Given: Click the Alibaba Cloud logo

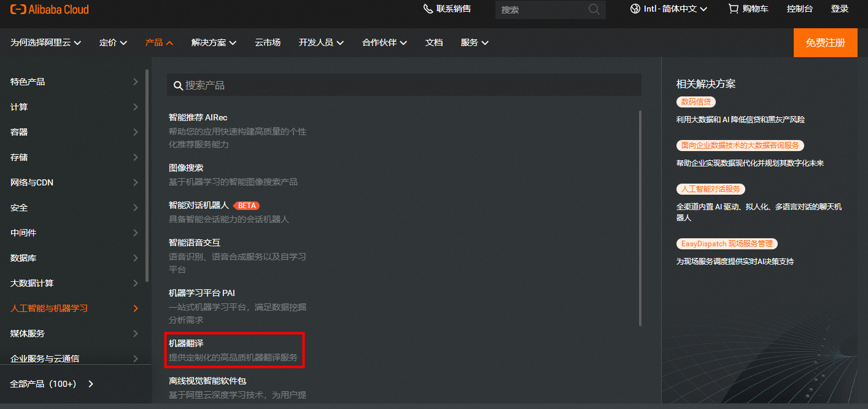Looking at the screenshot, I should click(50, 9).
